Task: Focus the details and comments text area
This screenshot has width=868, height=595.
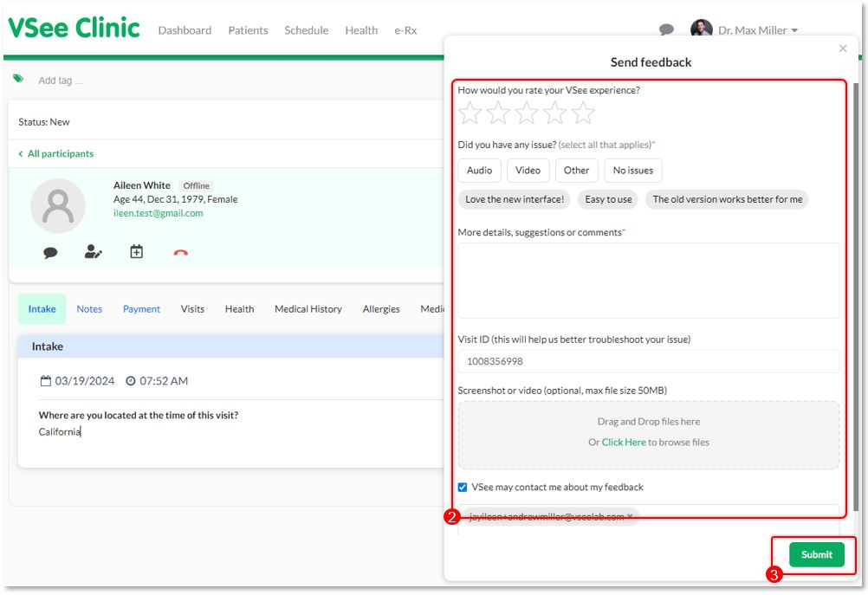Action: pos(648,281)
